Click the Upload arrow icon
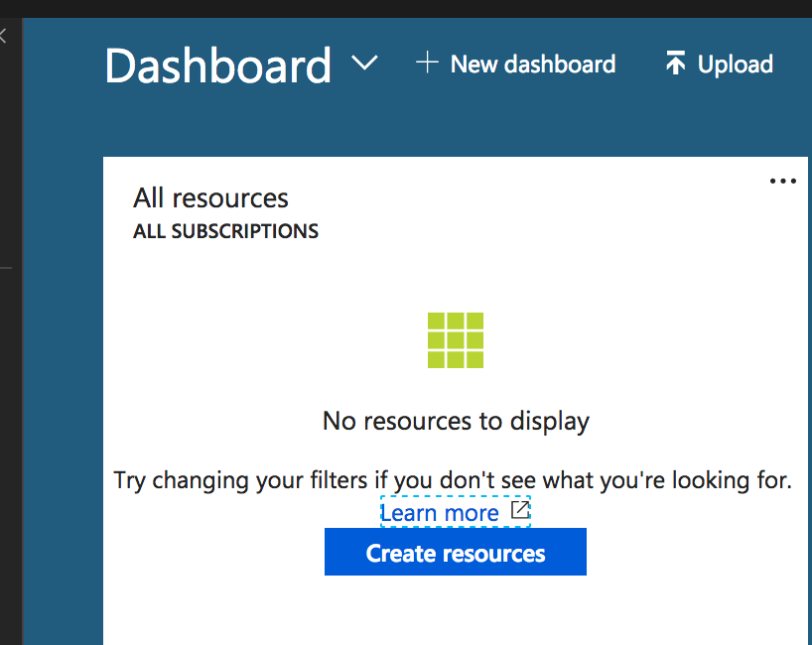This screenshot has height=645, width=812. coord(675,64)
